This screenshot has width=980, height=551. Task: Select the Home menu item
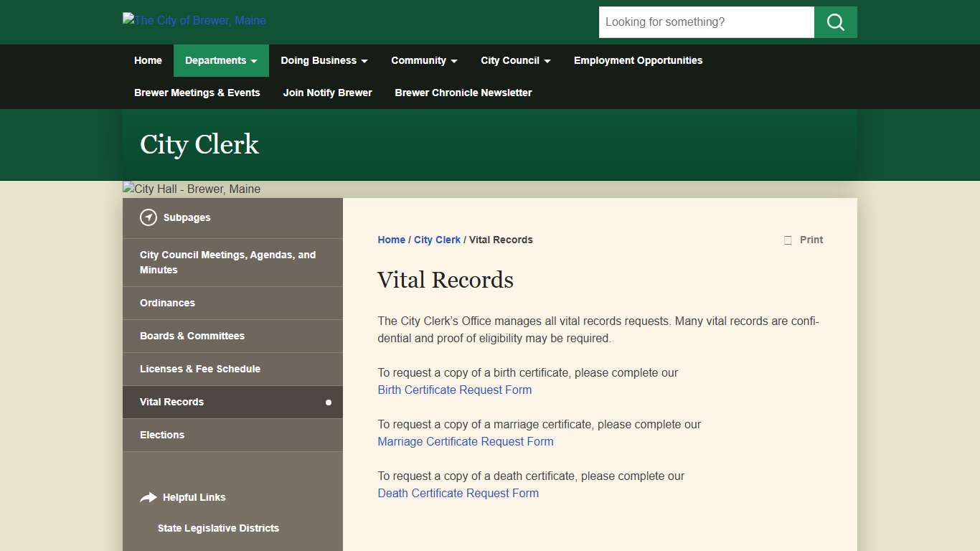148,60
